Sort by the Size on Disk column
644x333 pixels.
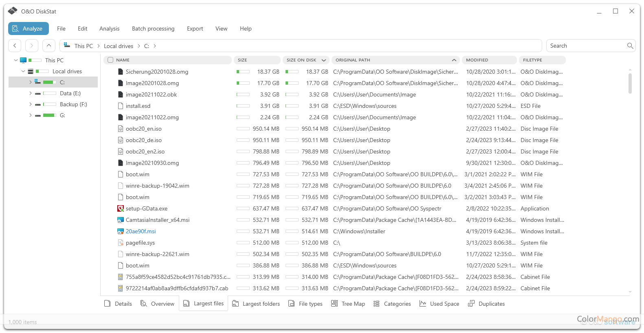301,60
